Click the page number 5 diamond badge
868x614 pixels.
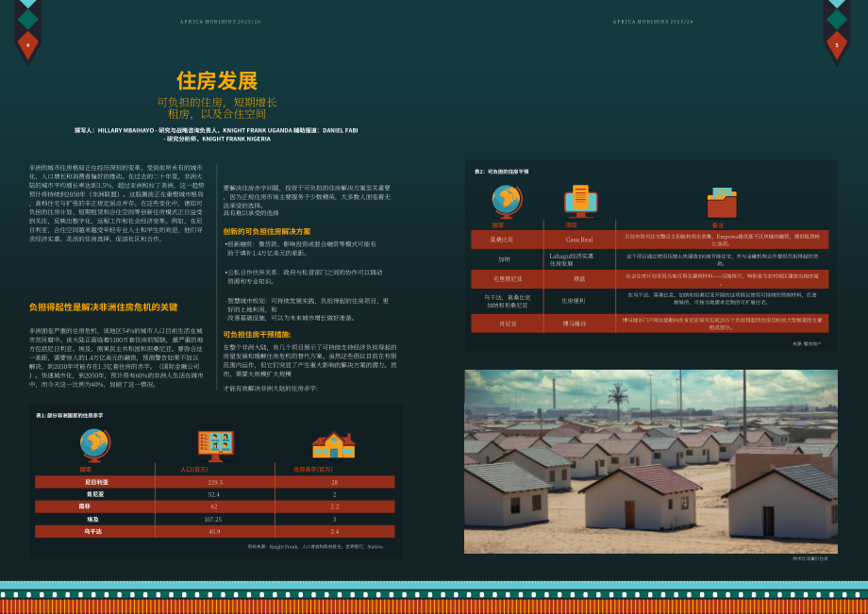coord(837,46)
